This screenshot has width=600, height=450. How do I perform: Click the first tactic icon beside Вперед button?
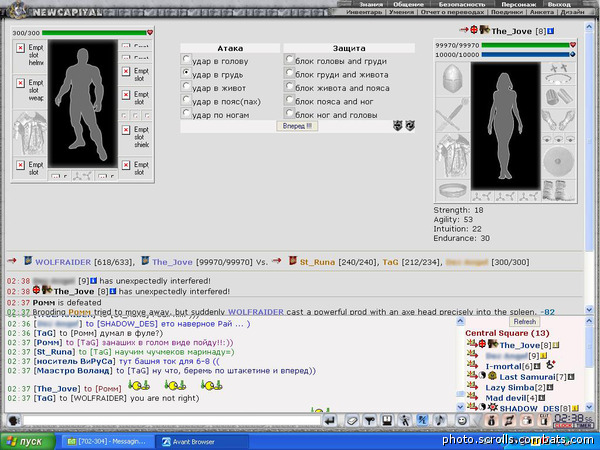398,126
